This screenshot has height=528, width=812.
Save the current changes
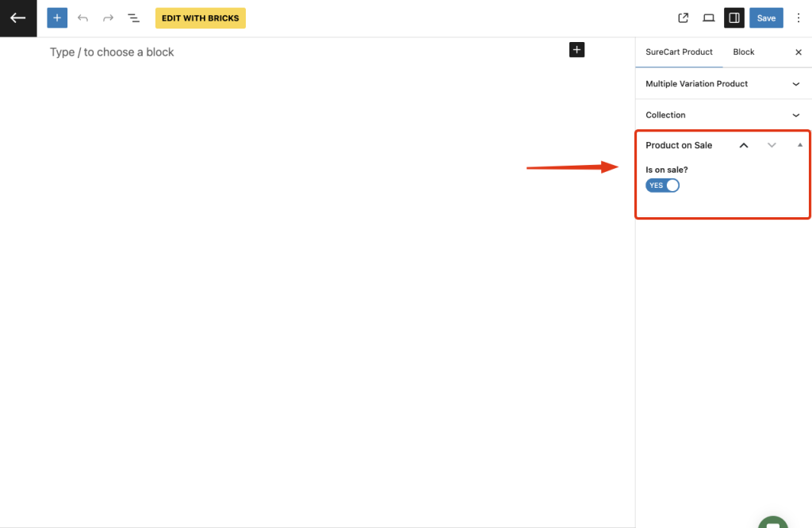(766, 18)
